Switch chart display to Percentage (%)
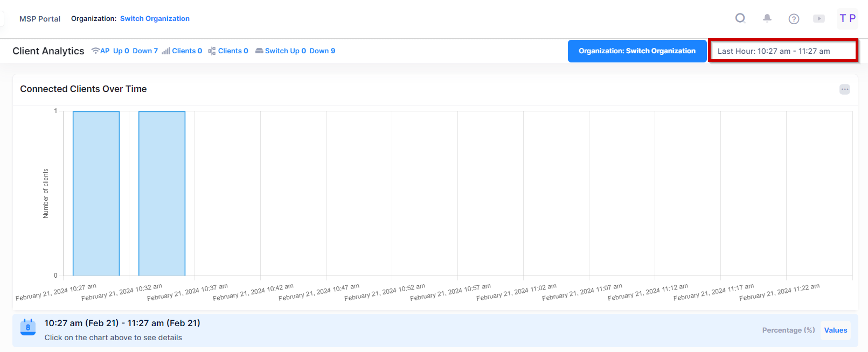868x352 pixels. click(788, 330)
